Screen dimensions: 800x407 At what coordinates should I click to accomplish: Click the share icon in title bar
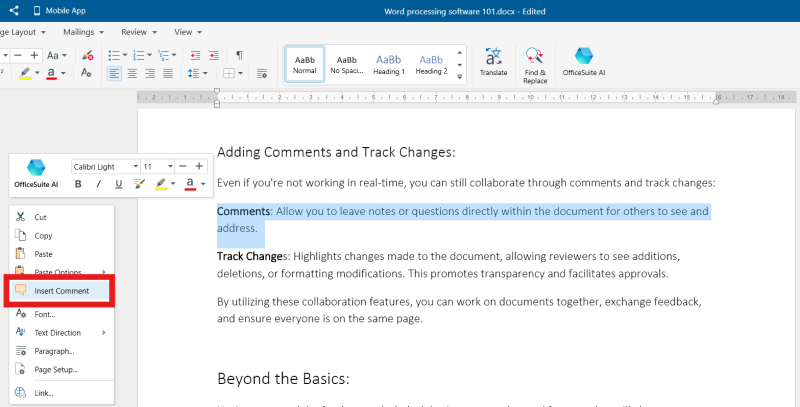(x=14, y=10)
